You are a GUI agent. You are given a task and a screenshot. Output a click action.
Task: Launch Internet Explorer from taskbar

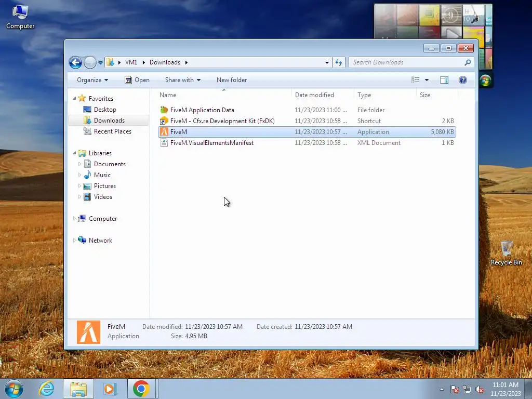pos(46,389)
